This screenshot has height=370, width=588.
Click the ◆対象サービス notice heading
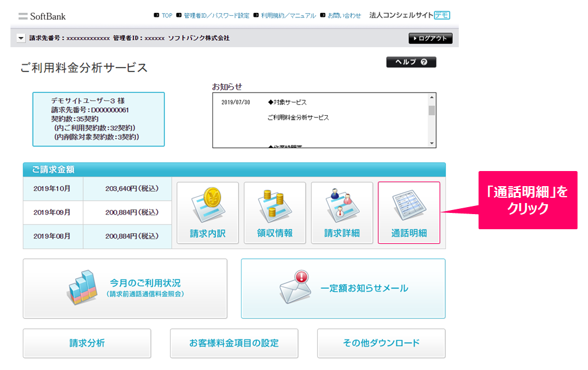click(287, 102)
